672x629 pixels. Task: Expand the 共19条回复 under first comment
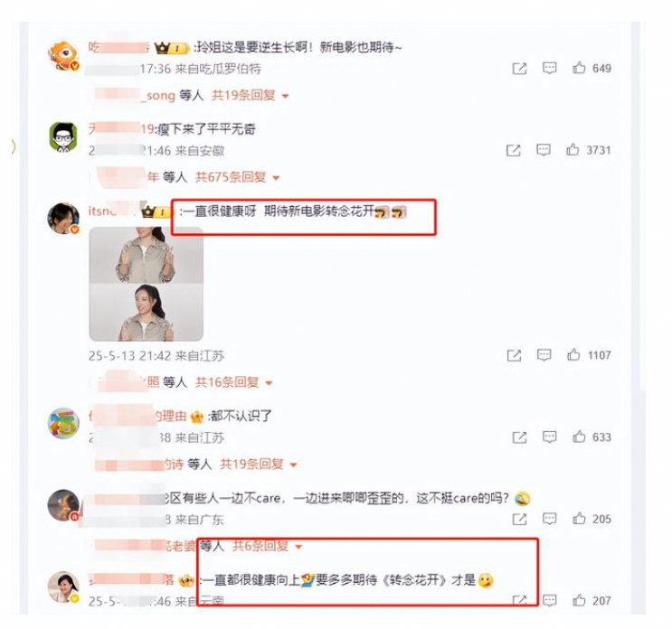pyautogui.click(x=251, y=96)
